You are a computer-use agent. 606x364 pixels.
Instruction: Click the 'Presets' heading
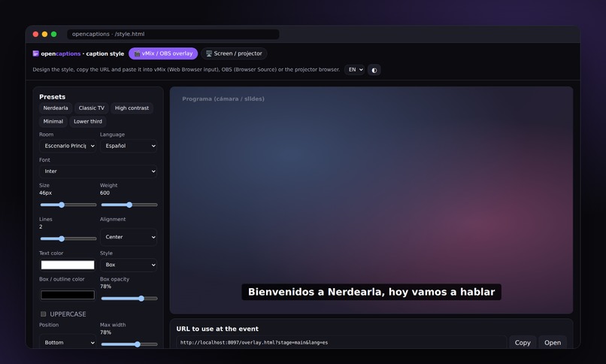52,97
